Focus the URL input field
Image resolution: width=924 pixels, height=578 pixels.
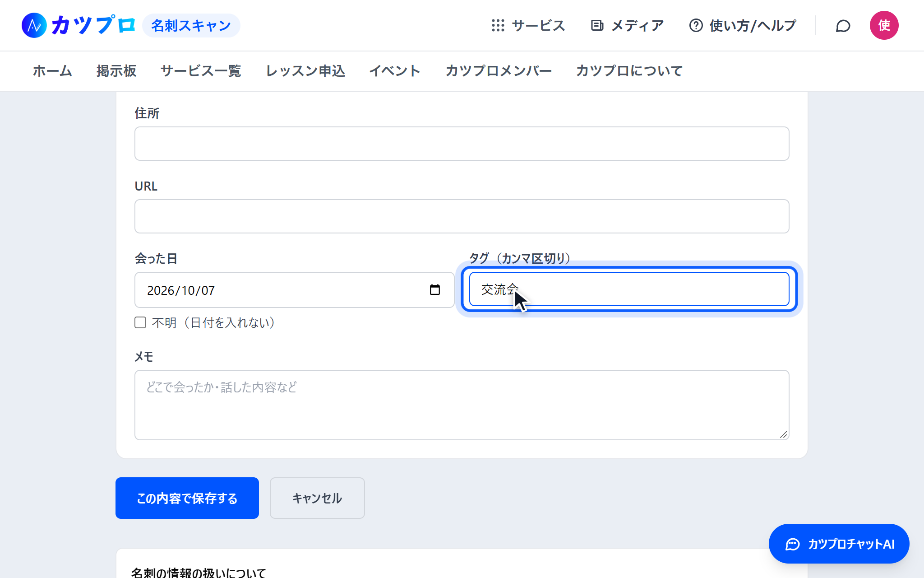click(x=462, y=216)
